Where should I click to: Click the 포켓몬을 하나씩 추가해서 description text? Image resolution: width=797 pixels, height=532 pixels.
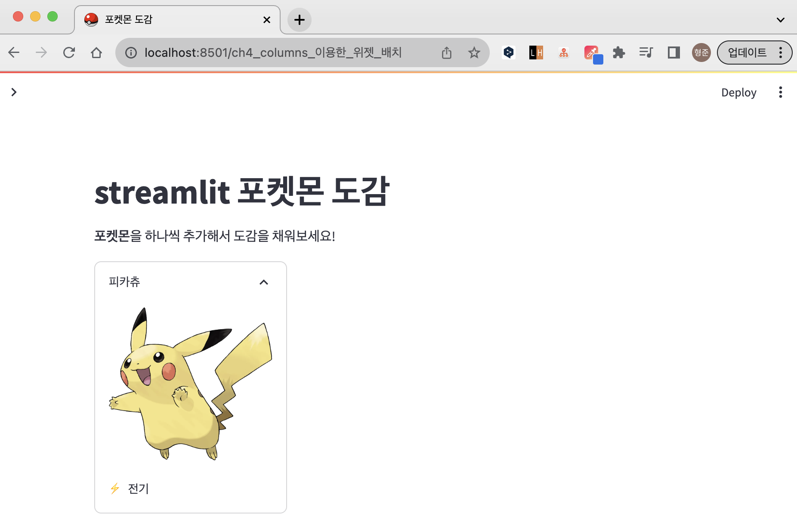point(215,236)
